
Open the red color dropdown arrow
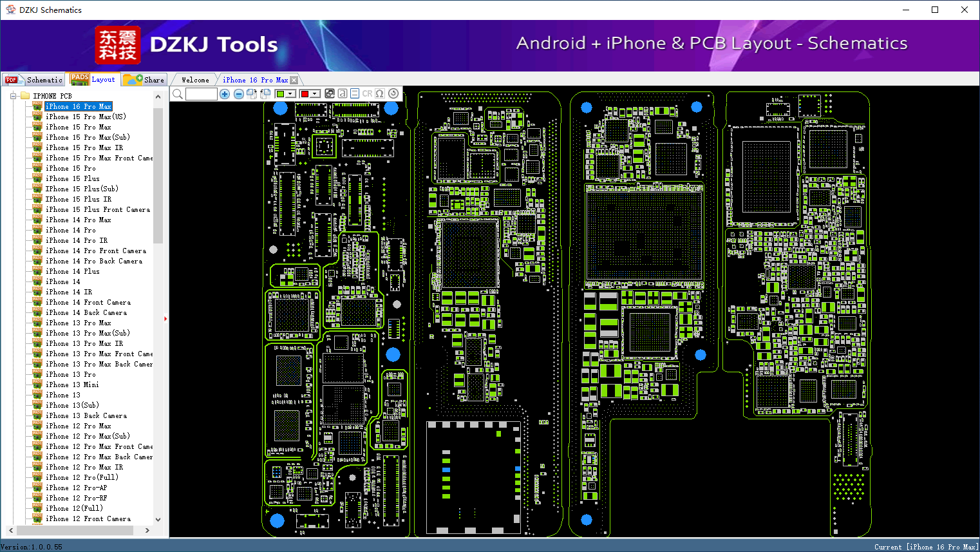314,93
